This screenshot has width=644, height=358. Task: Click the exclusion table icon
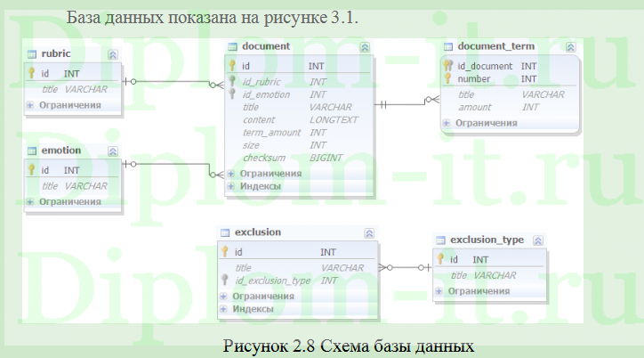[x=225, y=232]
